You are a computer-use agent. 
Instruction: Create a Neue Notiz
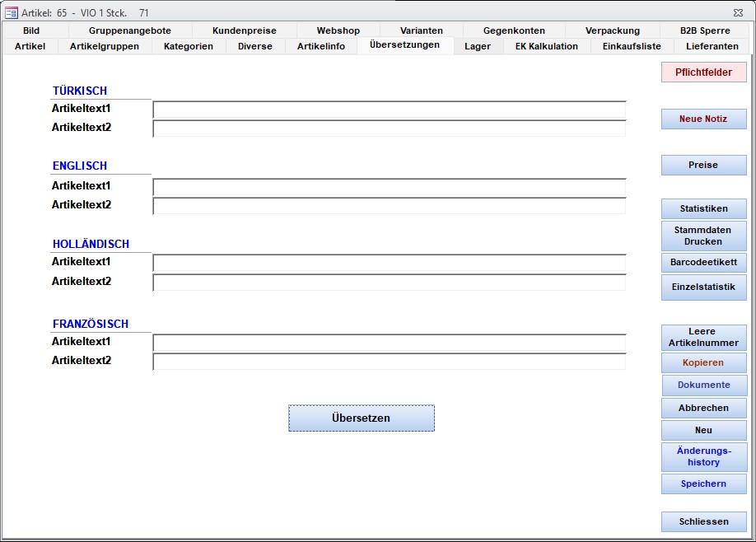pos(703,119)
